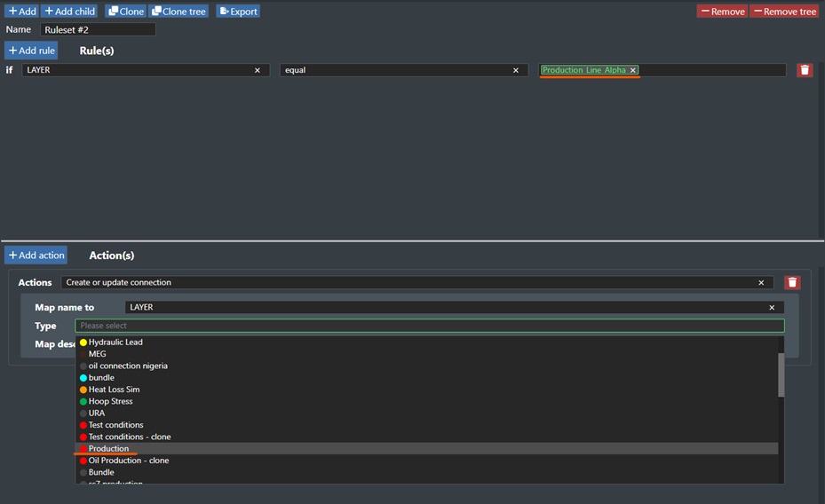825x504 pixels.
Task: Add a new action
Action: pyautogui.click(x=36, y=256)
